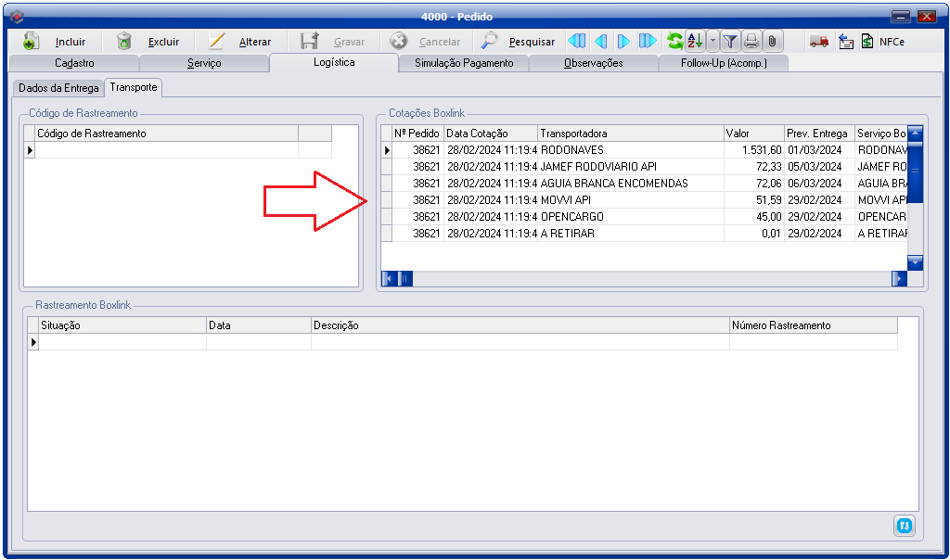Click the Pesquisar search button

tap(519, 42)
